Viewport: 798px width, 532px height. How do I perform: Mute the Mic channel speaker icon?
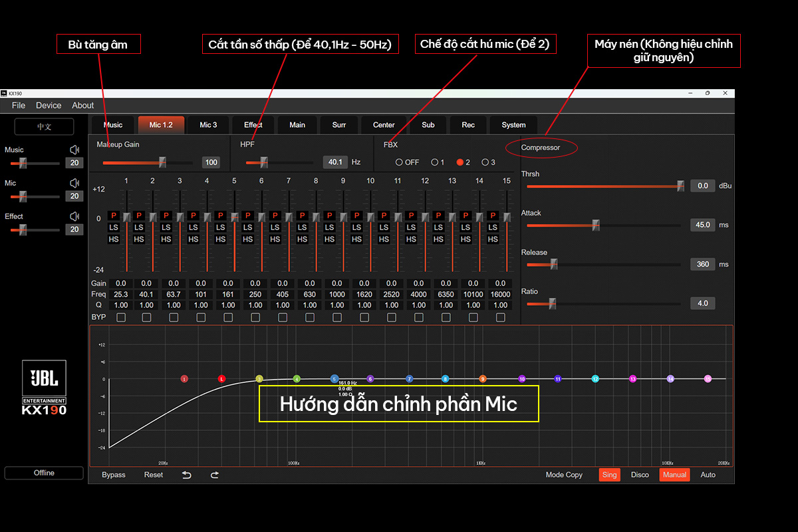click(x=74, y=184)
